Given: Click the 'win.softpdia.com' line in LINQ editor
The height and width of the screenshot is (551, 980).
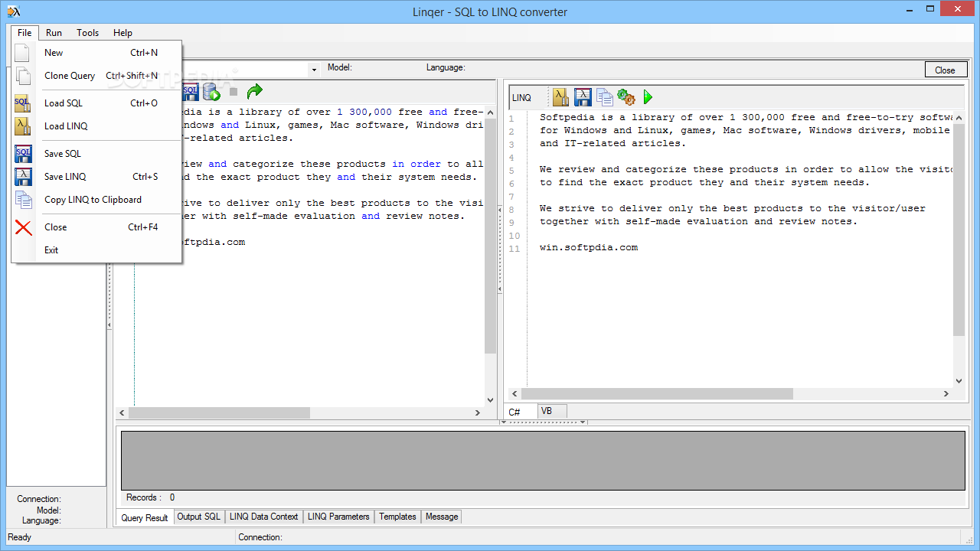Looking at the screenshot, I should (588, 248).
